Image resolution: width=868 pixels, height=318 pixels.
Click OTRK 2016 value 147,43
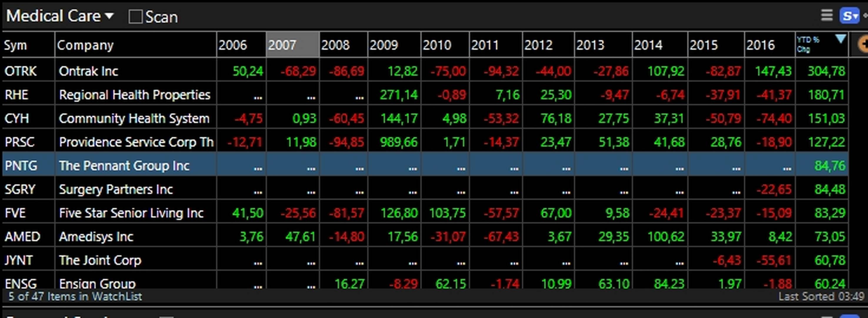tap(773, 71)
